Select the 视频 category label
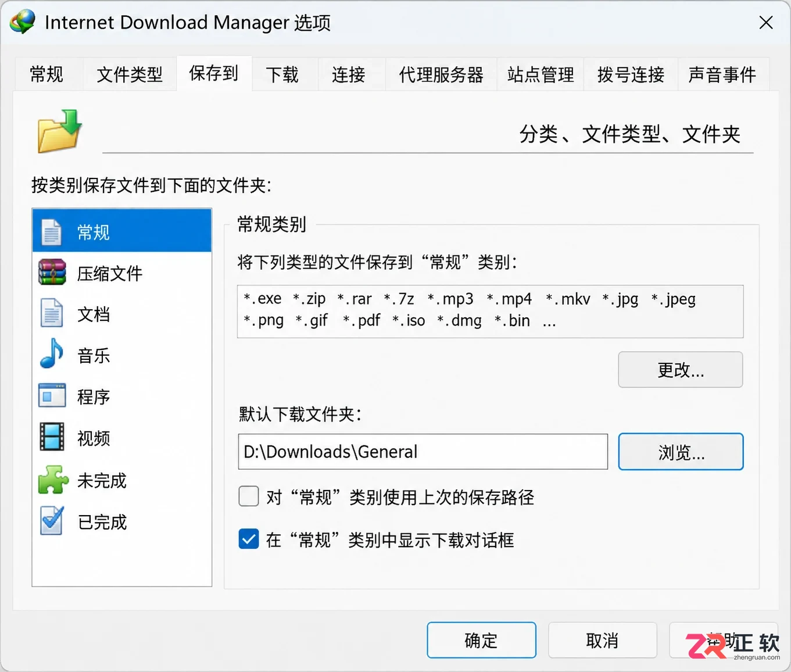 (94, 438)
